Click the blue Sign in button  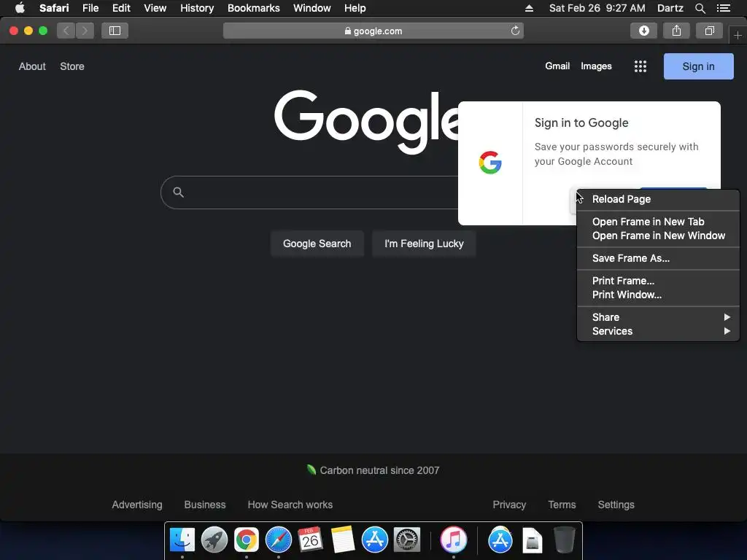(x=698, y=66)
